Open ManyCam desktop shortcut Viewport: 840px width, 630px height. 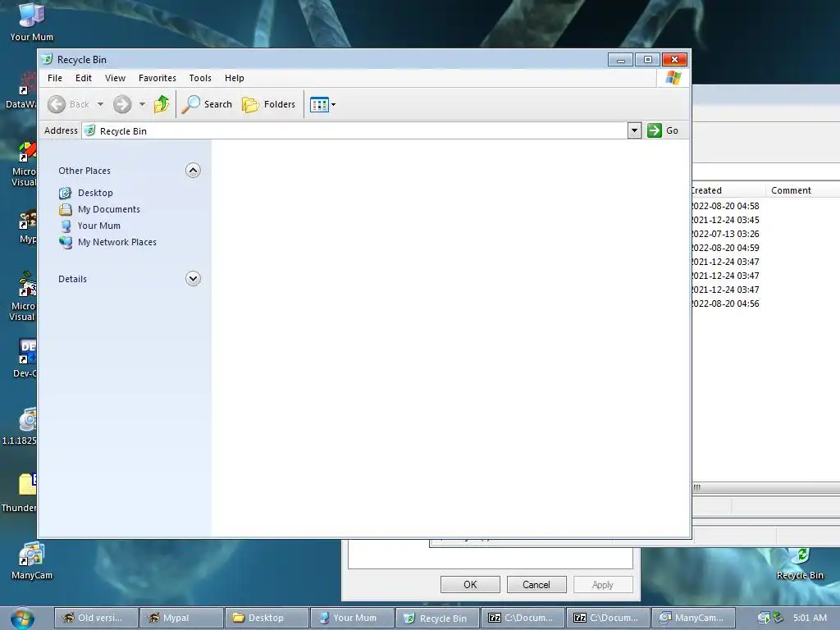[x=32, y=561]
